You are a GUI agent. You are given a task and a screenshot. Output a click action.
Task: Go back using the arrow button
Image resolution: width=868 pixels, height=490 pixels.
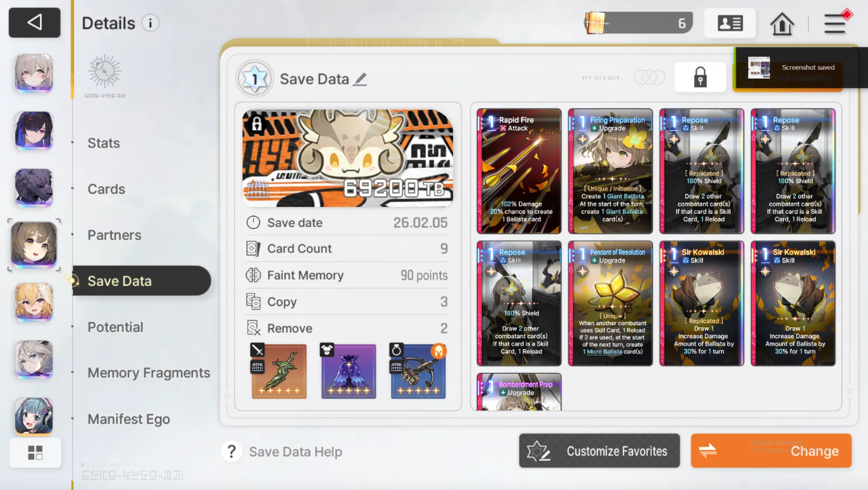pos(34,23)
